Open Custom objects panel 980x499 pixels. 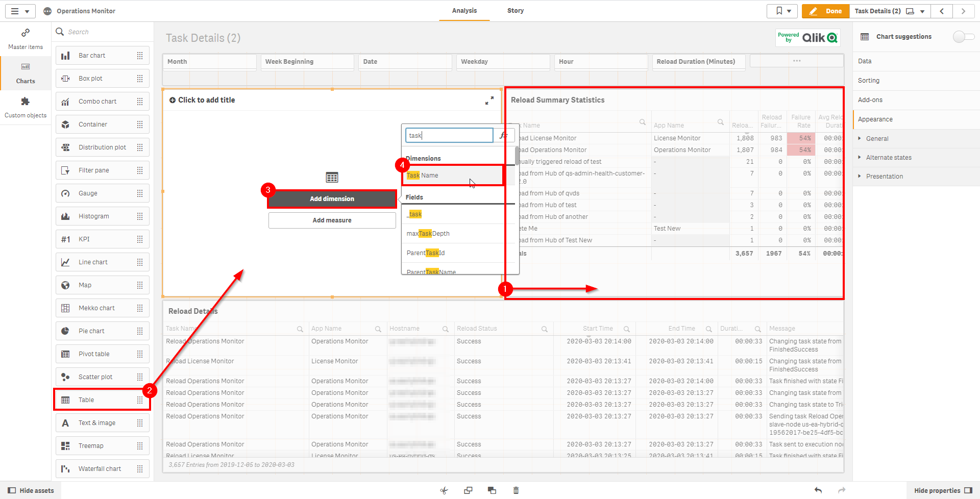tap(26, 107)
